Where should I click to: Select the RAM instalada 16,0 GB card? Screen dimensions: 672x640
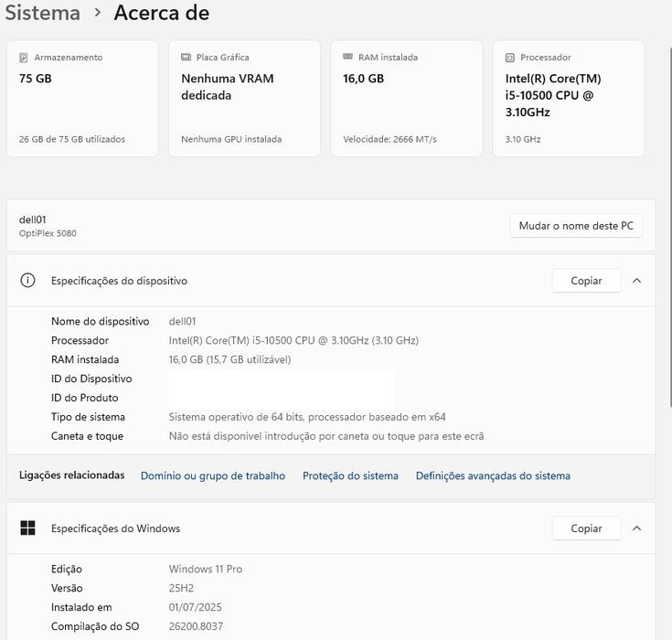click(x=406, y=99)
